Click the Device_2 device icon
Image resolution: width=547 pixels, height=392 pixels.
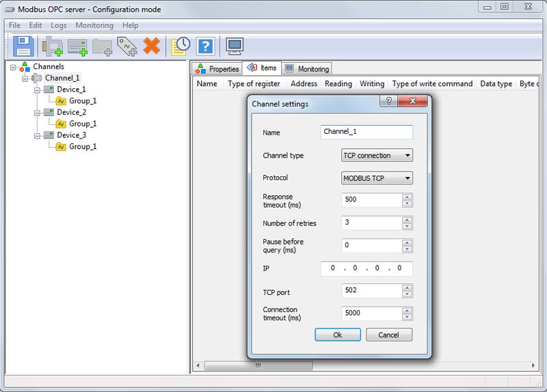pos(49,112)
